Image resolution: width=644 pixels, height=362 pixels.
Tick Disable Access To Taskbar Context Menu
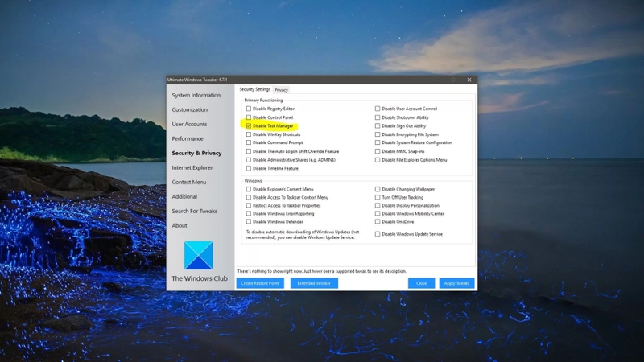[x=249, y=197]
